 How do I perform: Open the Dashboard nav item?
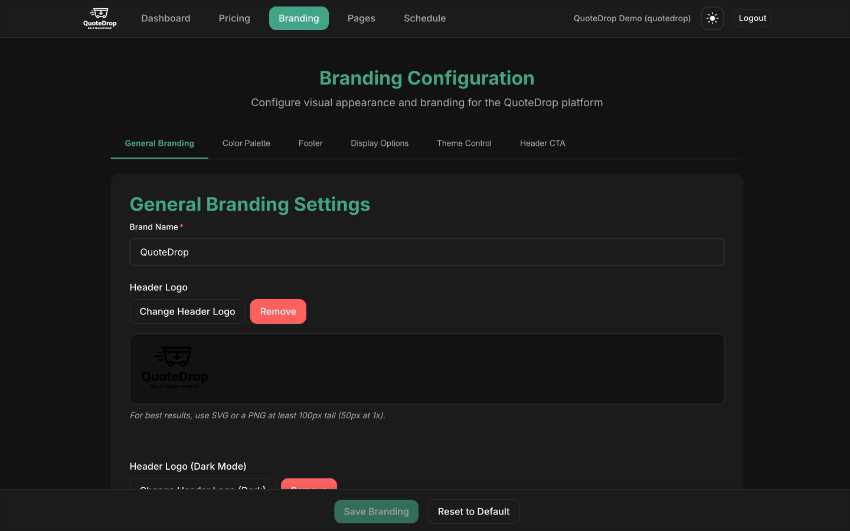coord(165,18)
